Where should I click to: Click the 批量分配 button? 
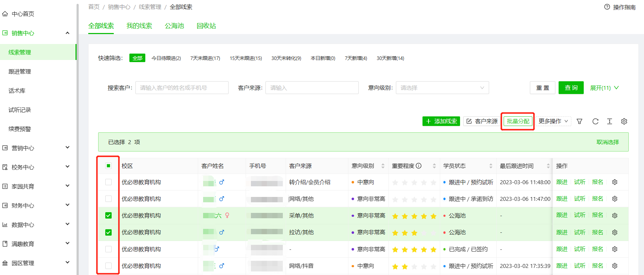pos(518,121)
